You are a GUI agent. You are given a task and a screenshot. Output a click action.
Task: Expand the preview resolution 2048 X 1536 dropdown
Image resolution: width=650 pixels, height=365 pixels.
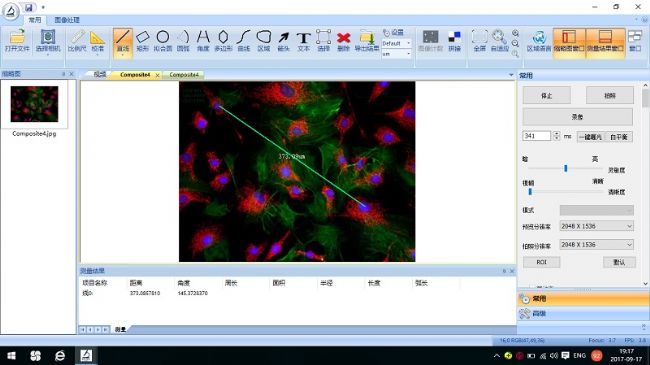(597, 226)
